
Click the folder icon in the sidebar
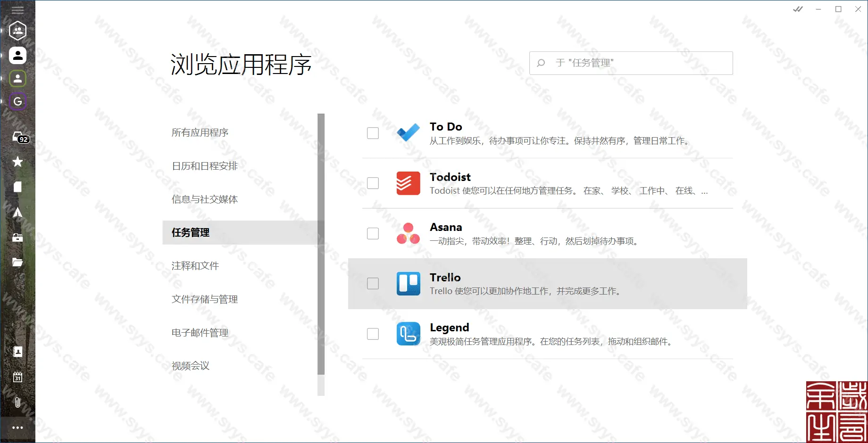click(17, 262)
